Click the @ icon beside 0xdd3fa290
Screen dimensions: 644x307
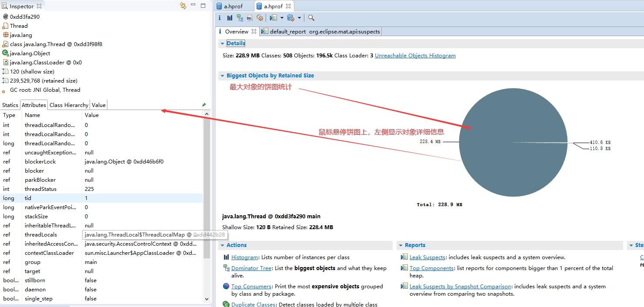[5, 17]
